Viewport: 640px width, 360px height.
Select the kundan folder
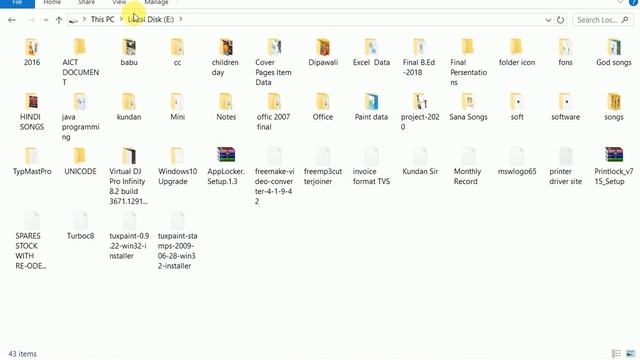coord(129,107)
